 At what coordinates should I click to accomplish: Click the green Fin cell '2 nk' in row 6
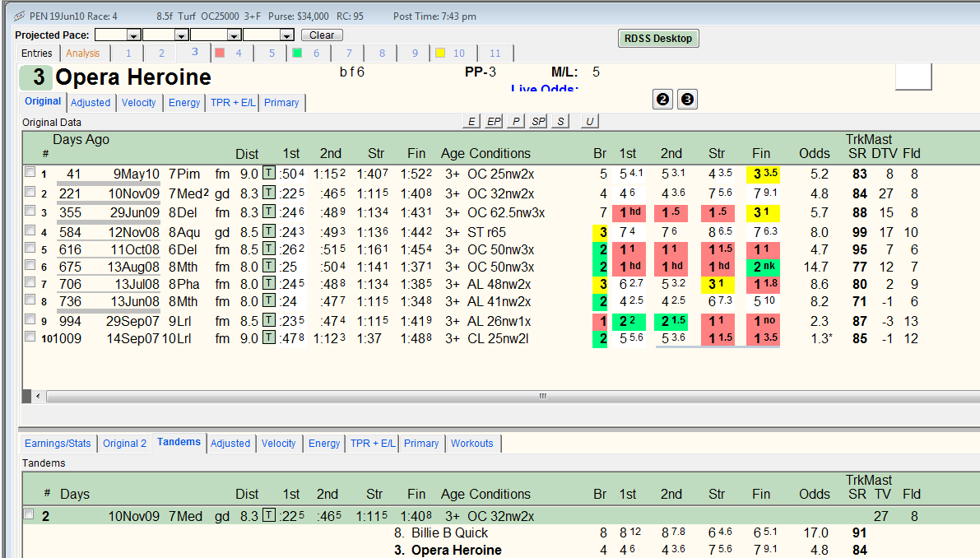pos(763,266)
